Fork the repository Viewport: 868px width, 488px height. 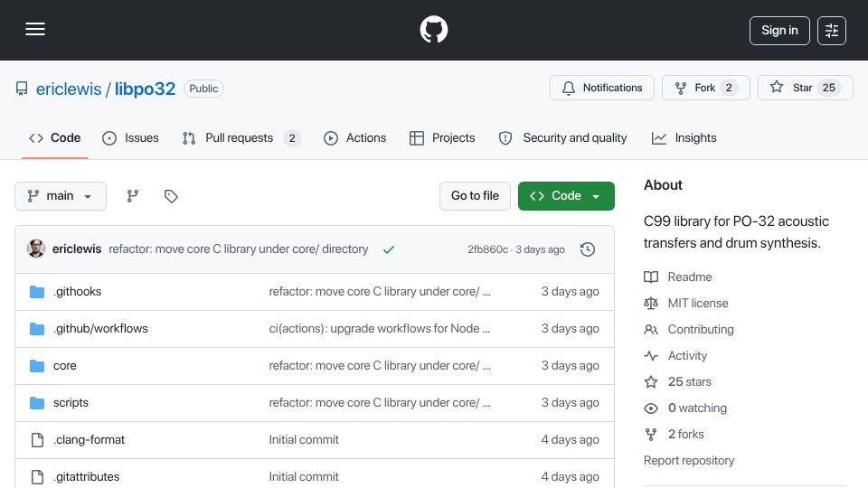[x=706, y=88]
